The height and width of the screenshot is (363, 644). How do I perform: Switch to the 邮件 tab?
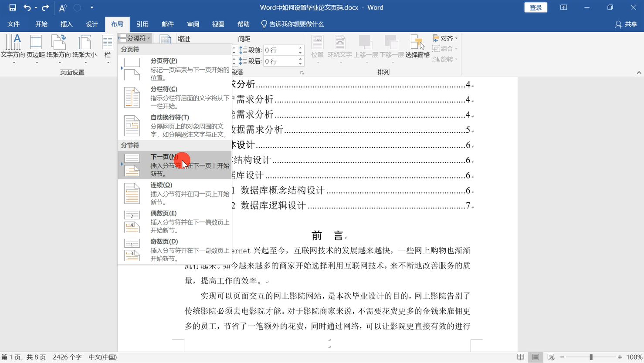coord(168,24)
